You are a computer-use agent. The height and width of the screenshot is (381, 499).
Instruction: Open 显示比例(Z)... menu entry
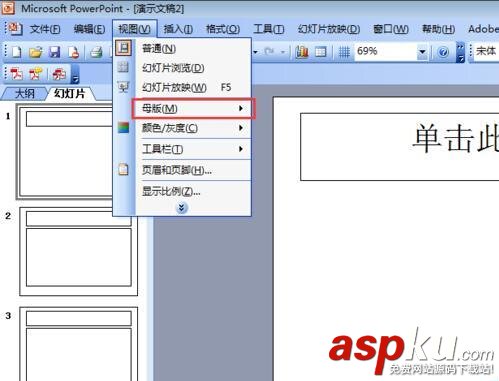[x=193, y=191]
